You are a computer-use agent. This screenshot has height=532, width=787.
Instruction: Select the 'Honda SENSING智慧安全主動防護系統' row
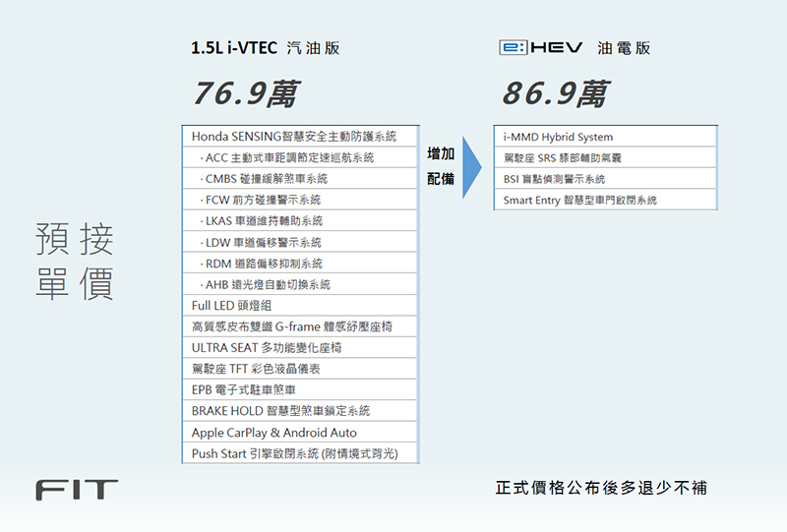(x=300, y=136)
